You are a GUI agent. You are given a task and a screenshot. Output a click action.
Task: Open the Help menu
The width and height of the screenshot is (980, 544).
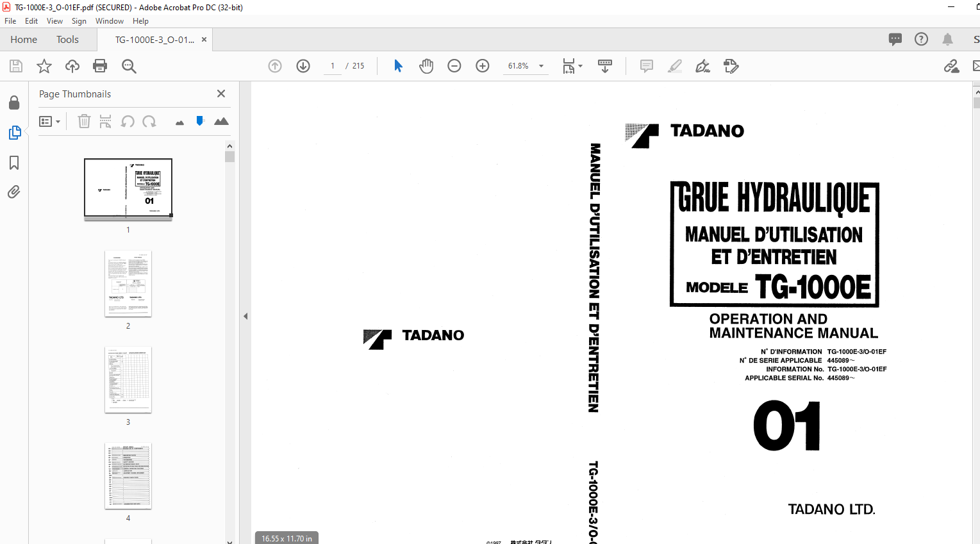point(140,21)
